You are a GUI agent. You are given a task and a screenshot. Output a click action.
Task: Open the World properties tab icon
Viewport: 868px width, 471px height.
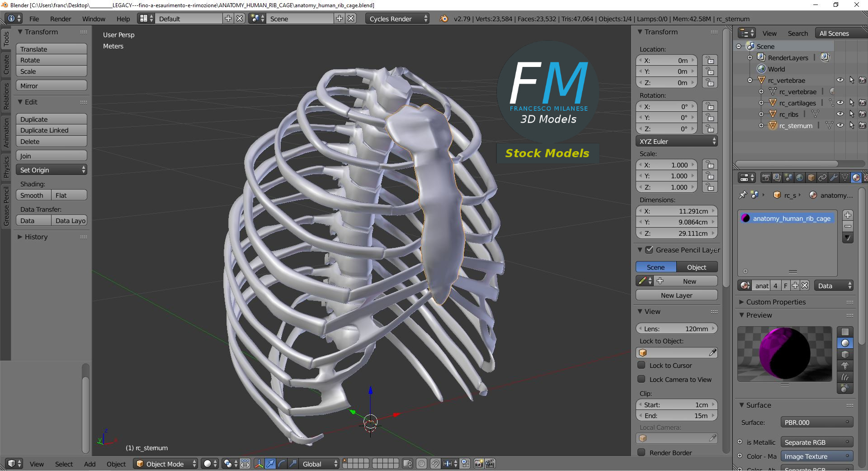point(799,177)
